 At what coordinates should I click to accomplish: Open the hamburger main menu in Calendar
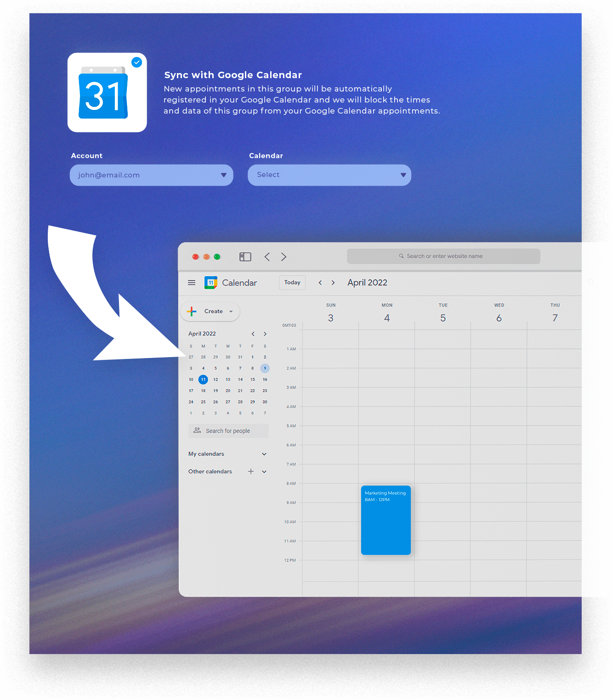click(x=192, y=283)
